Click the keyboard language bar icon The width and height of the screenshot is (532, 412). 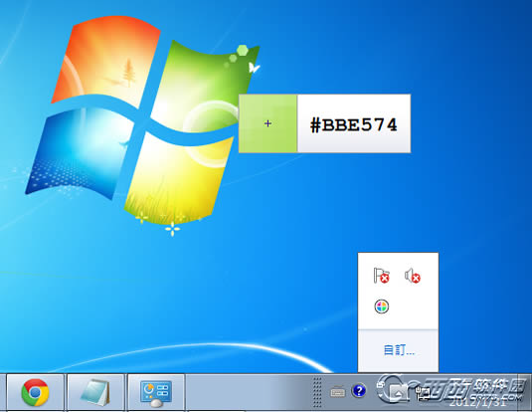coord(337,392)
